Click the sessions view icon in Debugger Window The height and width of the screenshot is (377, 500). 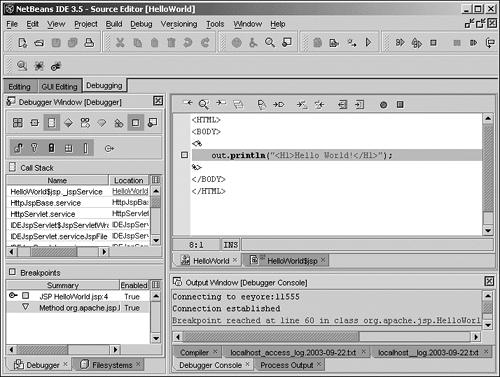18,123
